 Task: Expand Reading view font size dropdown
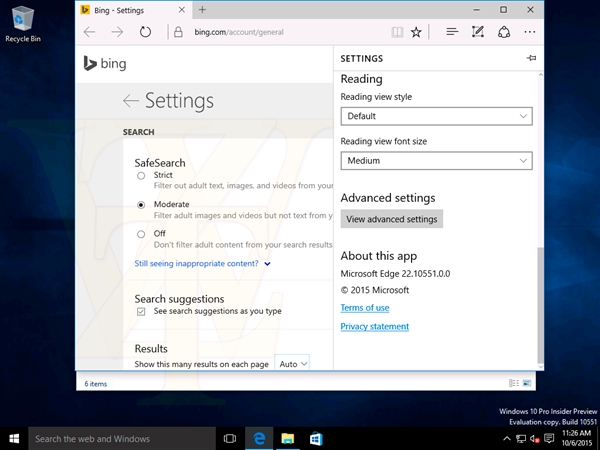click(436, 160)
